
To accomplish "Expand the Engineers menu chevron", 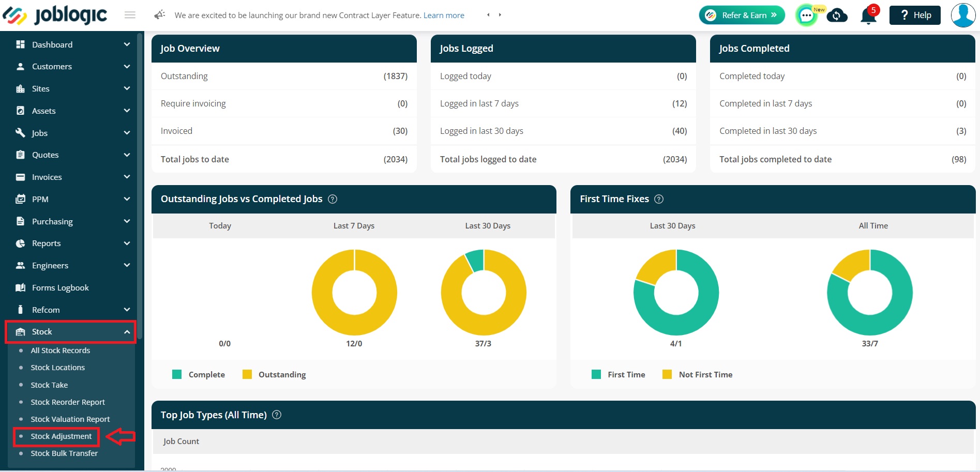I will point(127,265).
